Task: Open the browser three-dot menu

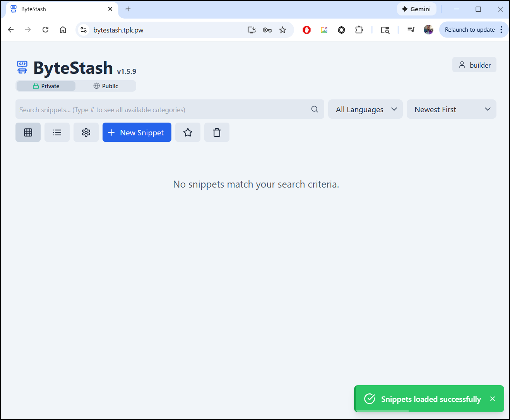Action: [502, 29]
